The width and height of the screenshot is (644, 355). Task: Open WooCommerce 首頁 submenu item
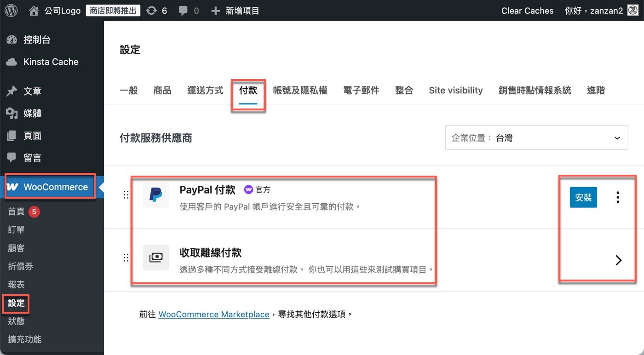tap(17, 212)
